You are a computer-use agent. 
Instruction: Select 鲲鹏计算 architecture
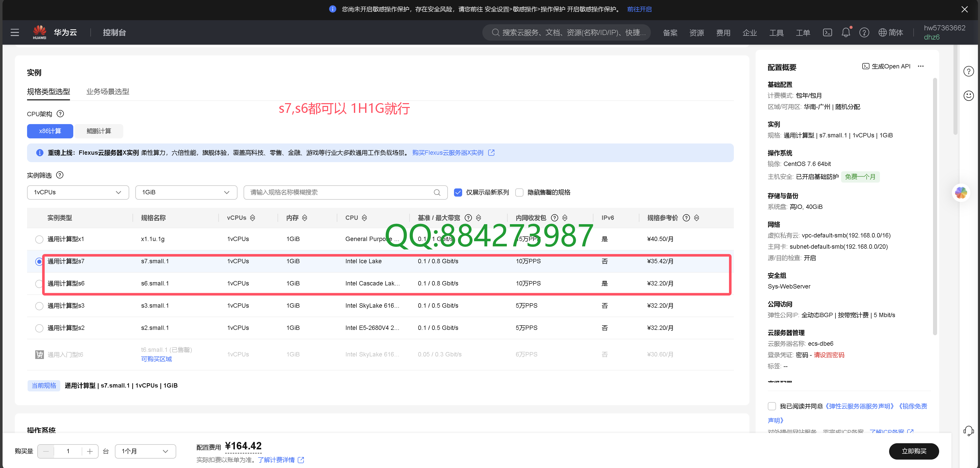[x=99, y=131]
